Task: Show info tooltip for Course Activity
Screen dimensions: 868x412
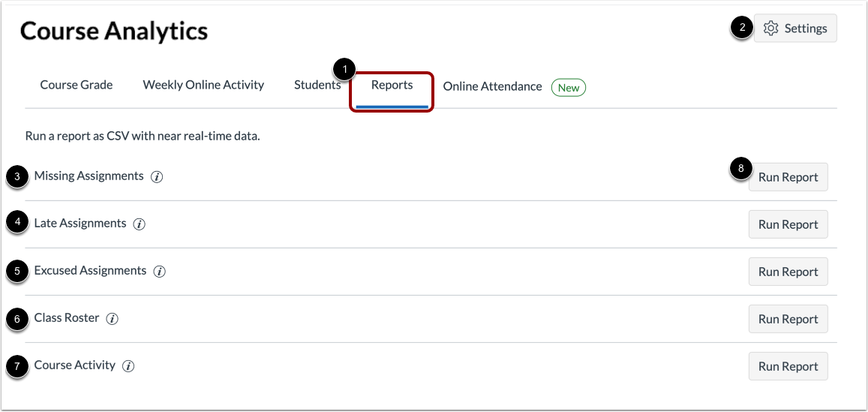Action: 128,366
